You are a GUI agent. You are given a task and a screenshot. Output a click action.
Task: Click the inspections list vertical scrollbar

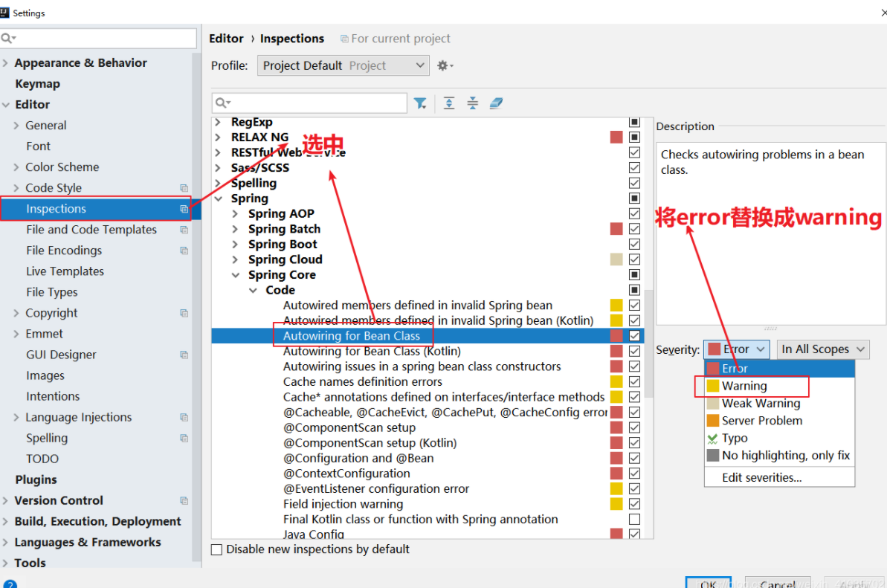click(648, 343)
